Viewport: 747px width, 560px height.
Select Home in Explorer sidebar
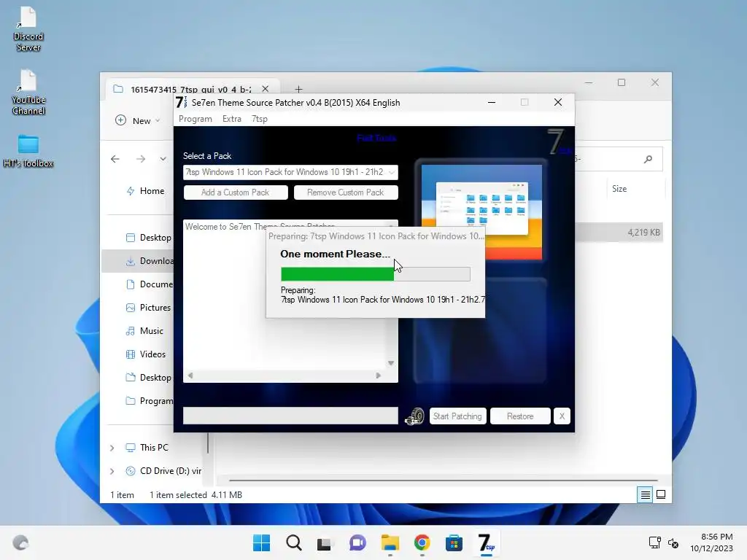pos(145,191)
